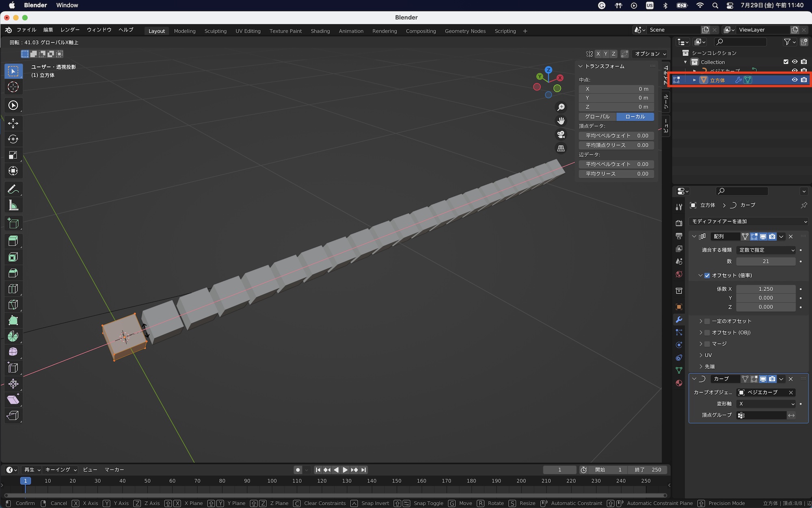Click the 数 count field showing 21
812x508 pixels.
[765, 261]
